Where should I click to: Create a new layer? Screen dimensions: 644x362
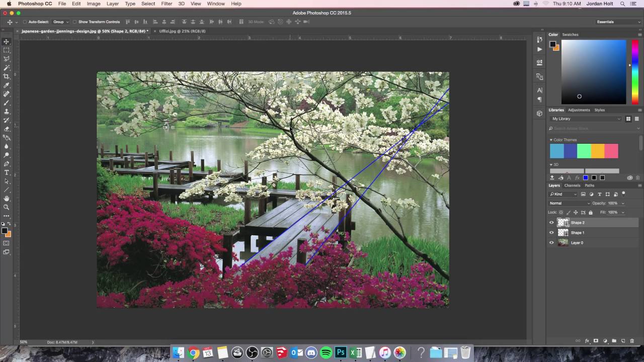coord(623,341)
